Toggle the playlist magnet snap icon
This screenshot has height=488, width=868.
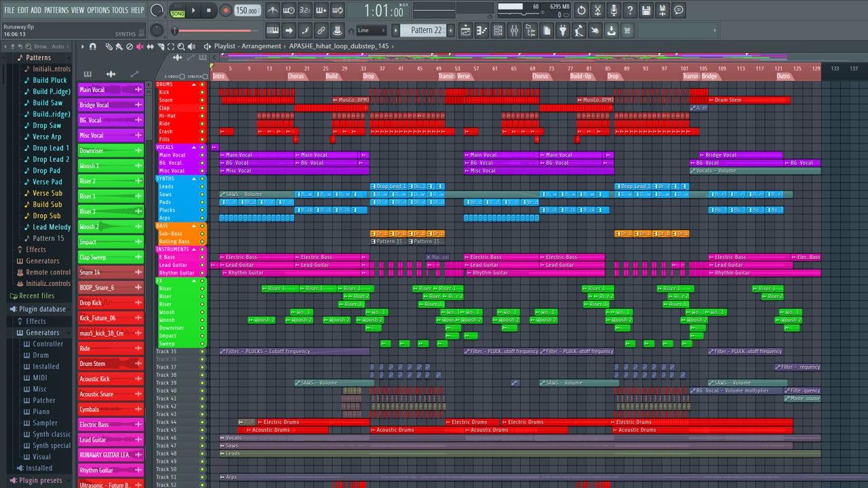coord(93,47)
